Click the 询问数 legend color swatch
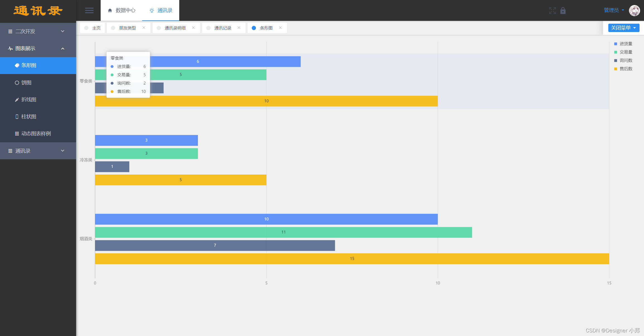The height and width of the screenshot is (336, 644). [x=616, y=60]
